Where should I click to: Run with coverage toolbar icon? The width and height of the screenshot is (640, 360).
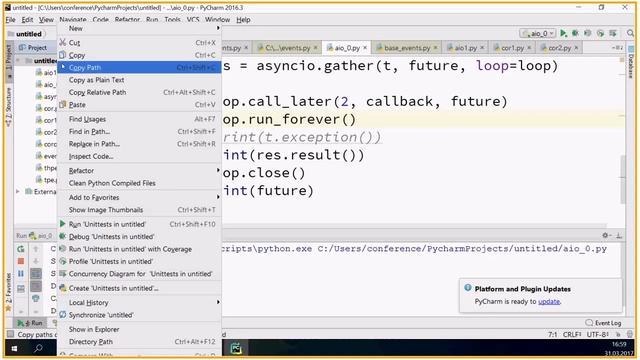[587, 33]
